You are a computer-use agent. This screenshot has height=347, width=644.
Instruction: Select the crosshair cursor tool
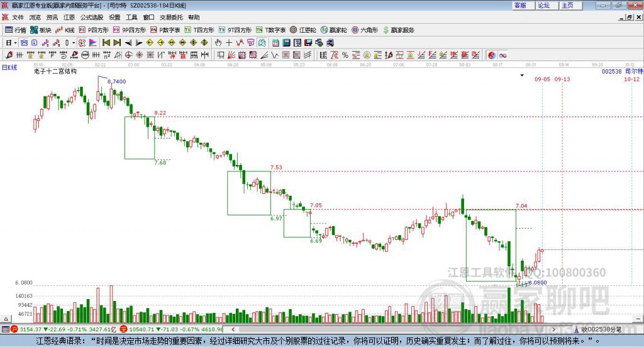(229, 42)
